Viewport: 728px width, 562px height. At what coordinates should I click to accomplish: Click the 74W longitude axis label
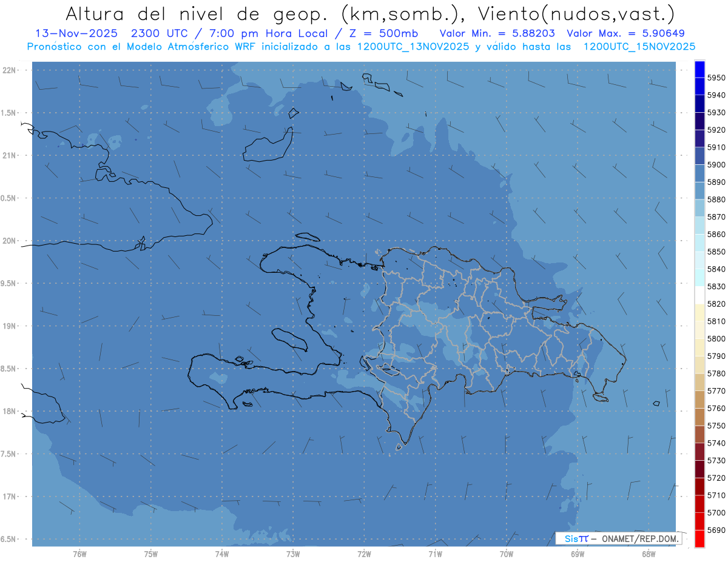(x=222, y=554)
